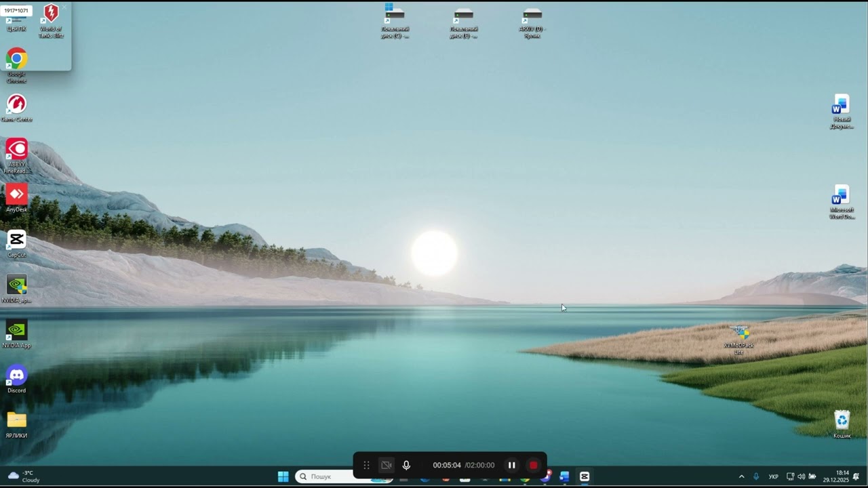This screenshot has width=868, height=488.
Task: Select the Microsoft Word Document file
Action: click(x=842, y=202)
